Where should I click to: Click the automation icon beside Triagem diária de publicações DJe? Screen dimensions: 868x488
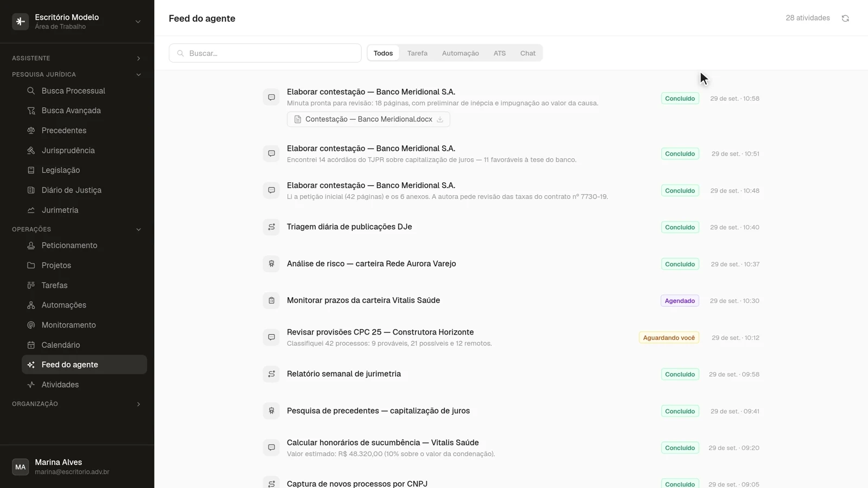tap(271, 227)
